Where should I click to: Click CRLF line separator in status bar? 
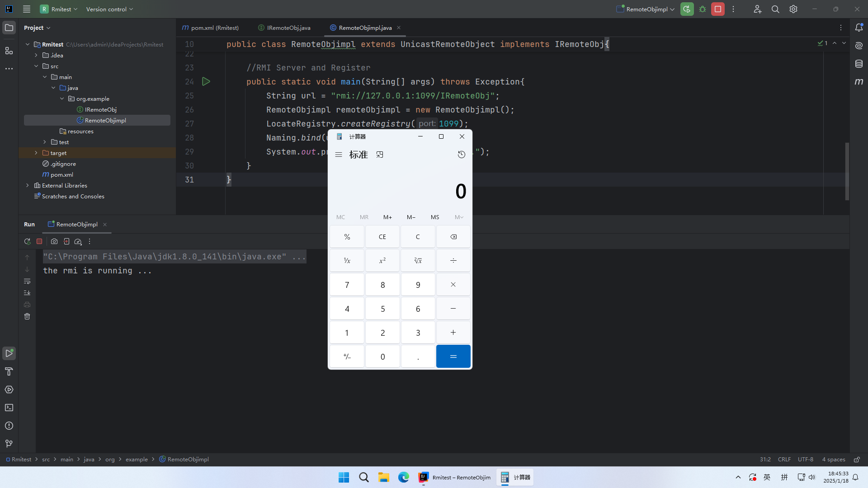click(784, 460)
